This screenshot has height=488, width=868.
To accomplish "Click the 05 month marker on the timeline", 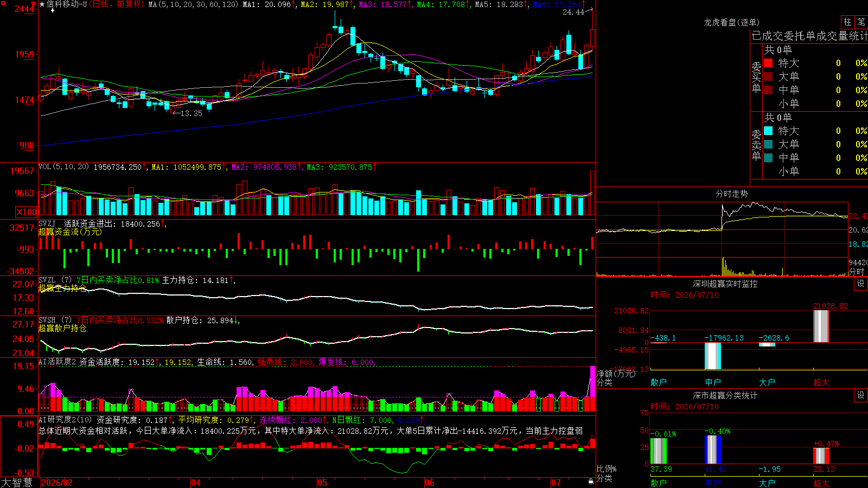I will [x=322, y=483].
